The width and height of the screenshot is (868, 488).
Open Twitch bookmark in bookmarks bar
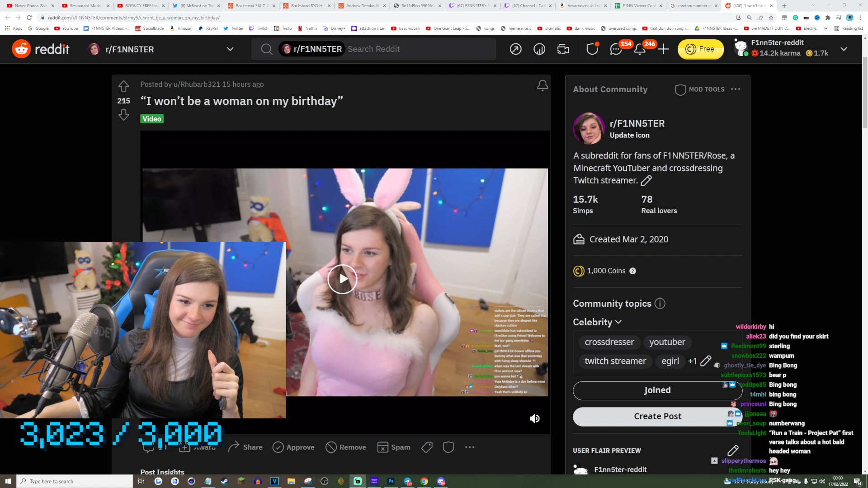(x=259, y=28)
